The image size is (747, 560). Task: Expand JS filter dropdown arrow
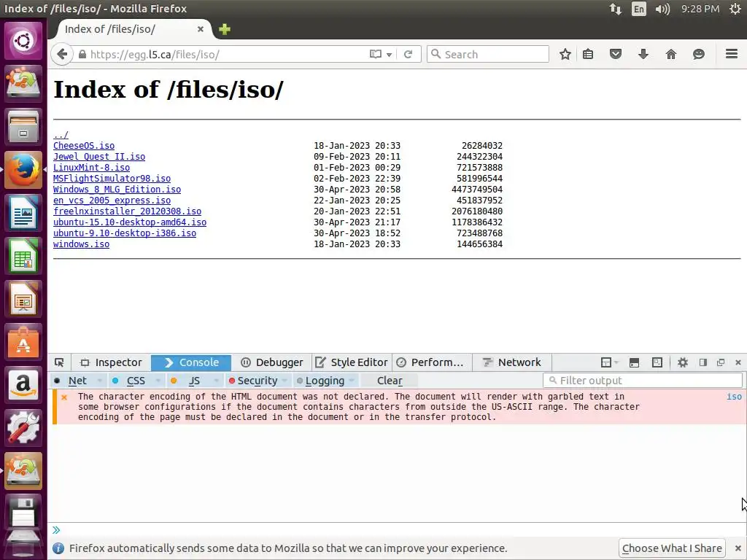pos(217,381)
